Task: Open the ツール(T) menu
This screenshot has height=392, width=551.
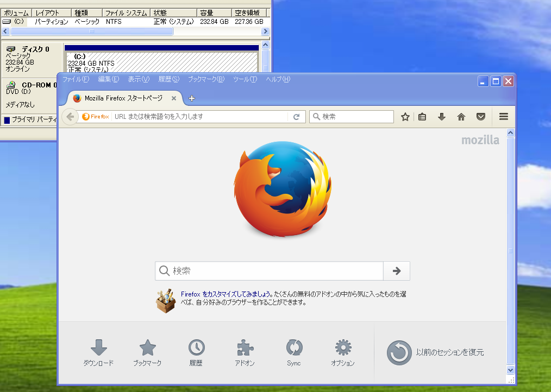Action: [245, 79]
